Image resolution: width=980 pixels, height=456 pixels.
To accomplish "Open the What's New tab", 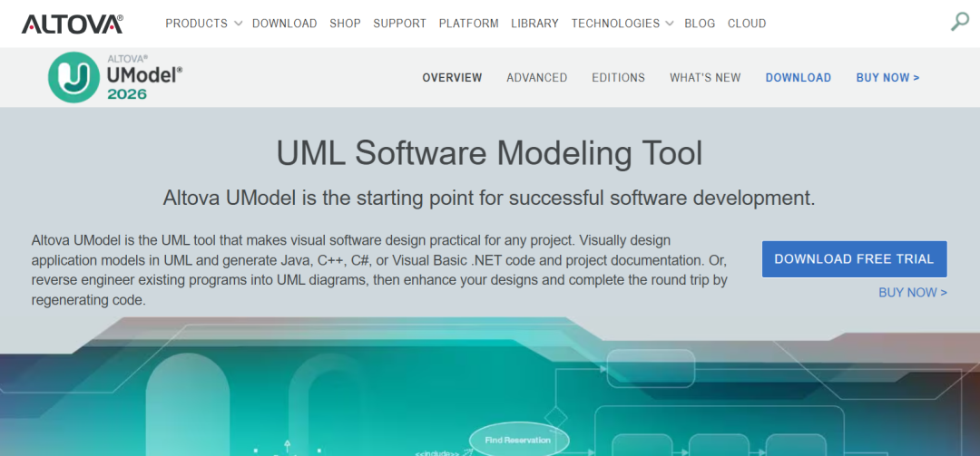I will tap(705, 77).
